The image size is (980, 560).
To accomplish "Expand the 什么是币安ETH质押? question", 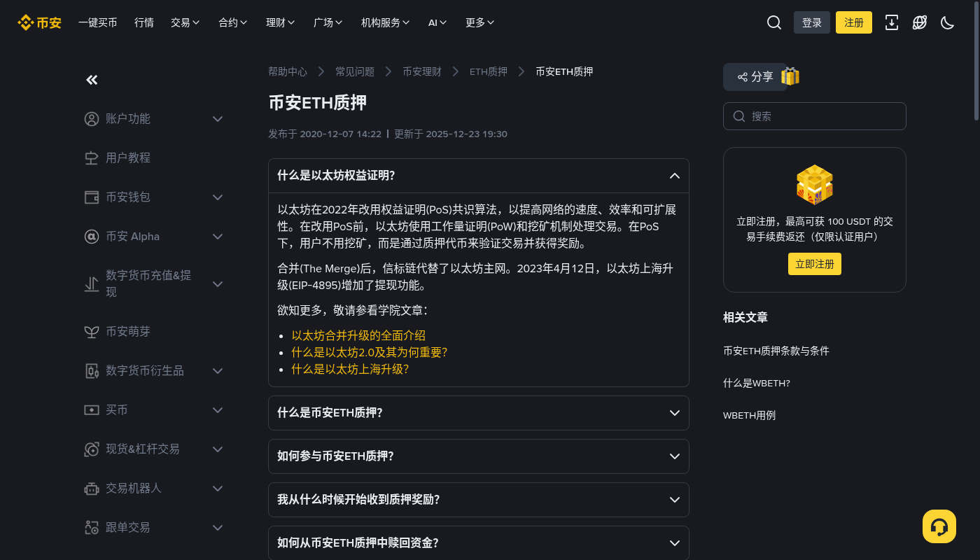I will pyautogui.click(x=479, y=413).
